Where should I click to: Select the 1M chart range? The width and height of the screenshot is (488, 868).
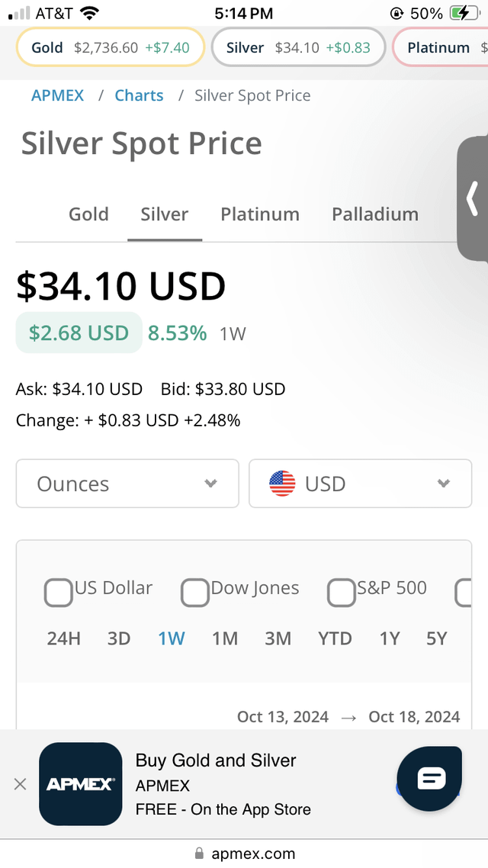225,638
